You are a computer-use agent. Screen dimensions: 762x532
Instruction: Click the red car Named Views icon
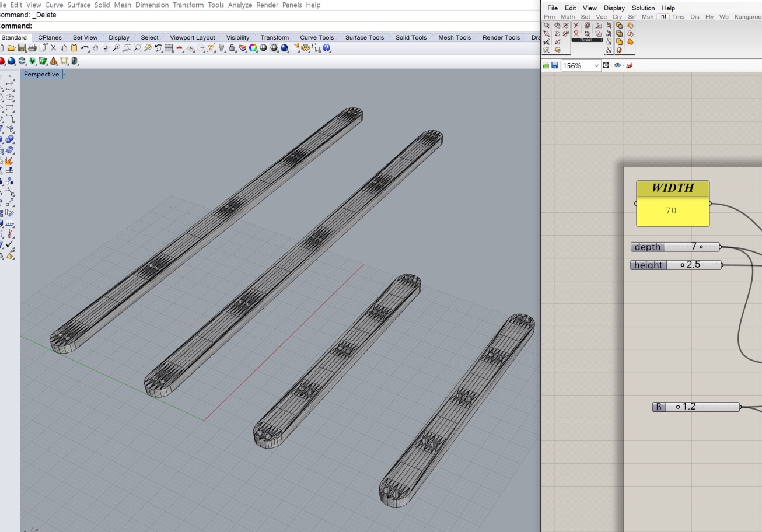[179, 48]
